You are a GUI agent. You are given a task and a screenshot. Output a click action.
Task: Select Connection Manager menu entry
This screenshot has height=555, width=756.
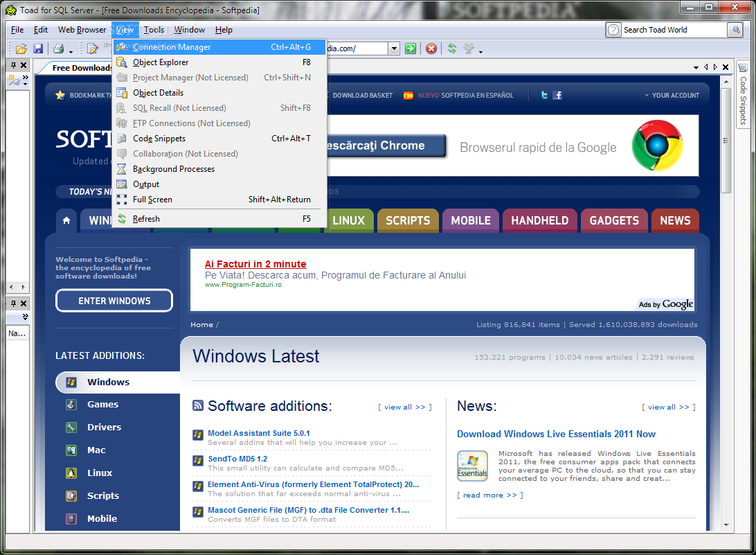pos(219,47)
